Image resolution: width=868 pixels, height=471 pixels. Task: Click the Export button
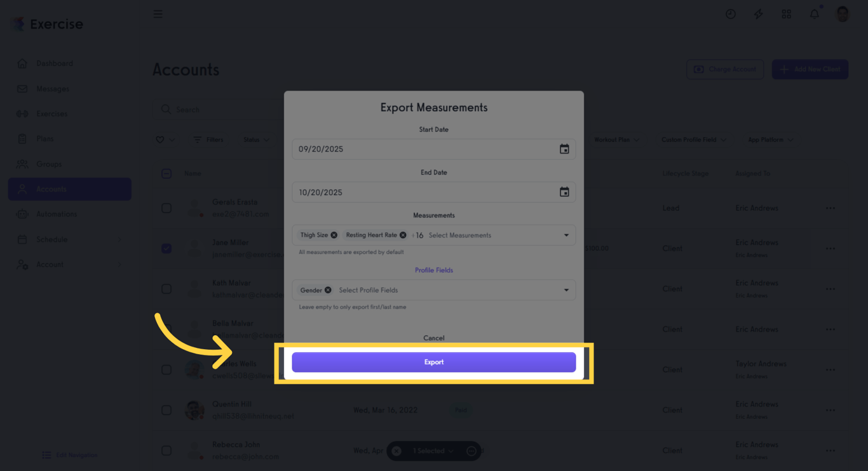(x=434, y=362)
